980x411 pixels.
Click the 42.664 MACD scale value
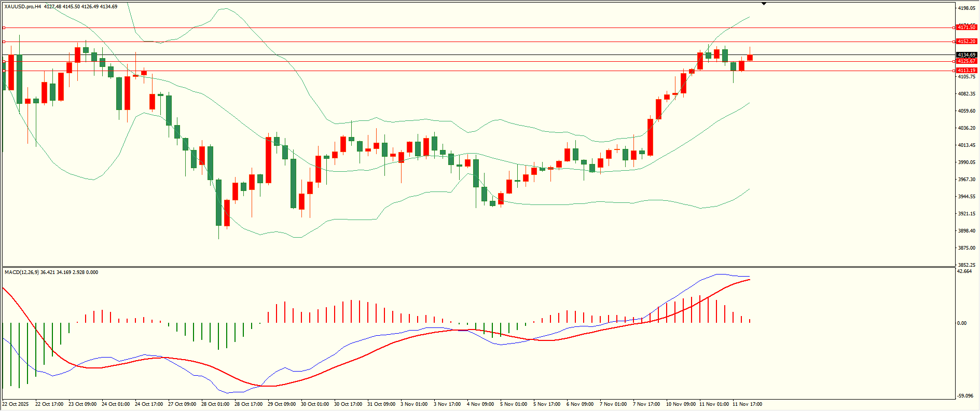tap(964, 271)
